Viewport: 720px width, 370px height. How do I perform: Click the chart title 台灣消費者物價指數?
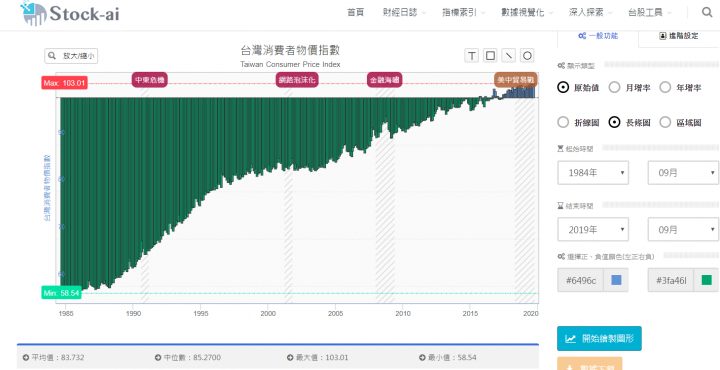(290, 50)
